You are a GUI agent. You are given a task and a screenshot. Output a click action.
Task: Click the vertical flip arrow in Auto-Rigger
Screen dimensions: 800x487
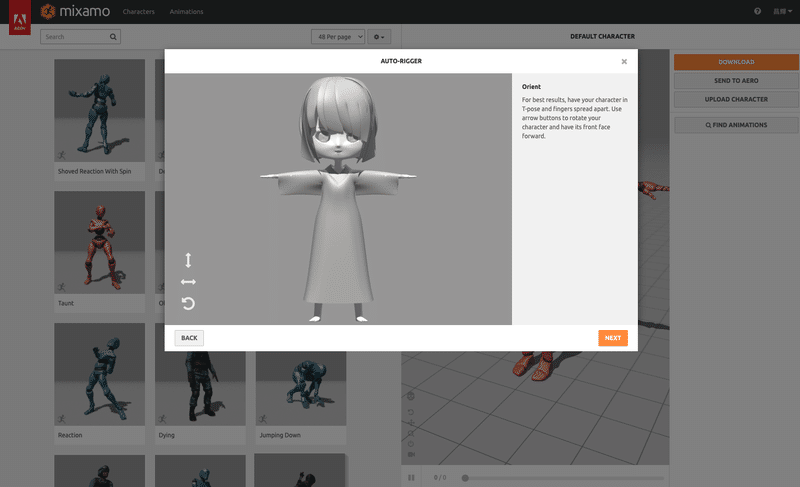point(188,260)
